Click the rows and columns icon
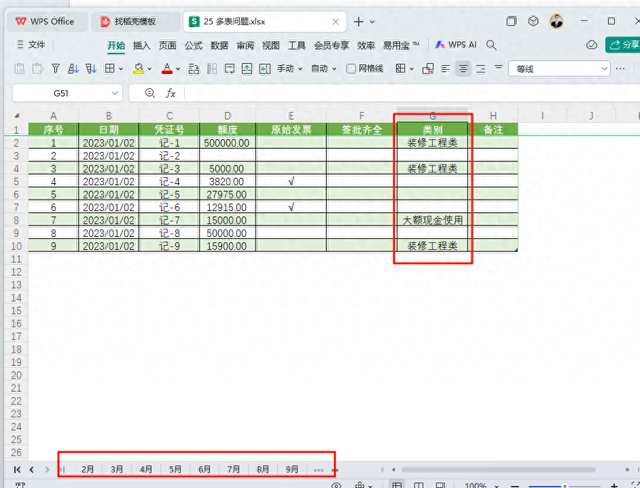 pos(193,69)
